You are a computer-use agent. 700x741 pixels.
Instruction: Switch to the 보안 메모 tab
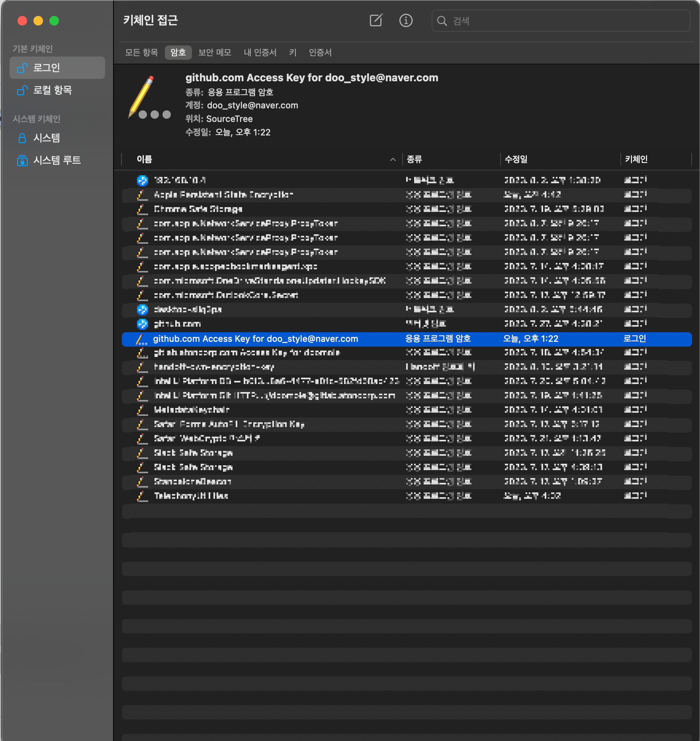(215, 53)
